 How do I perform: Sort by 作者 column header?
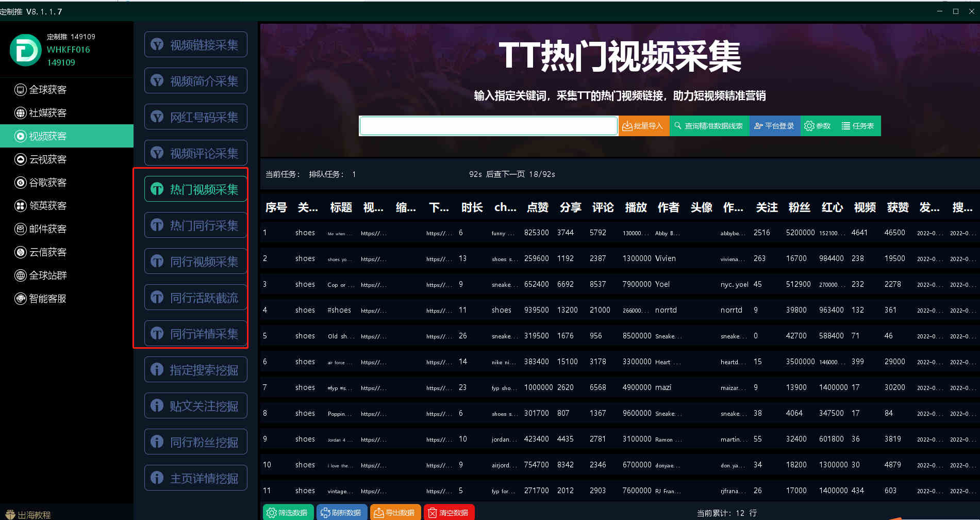669,207
